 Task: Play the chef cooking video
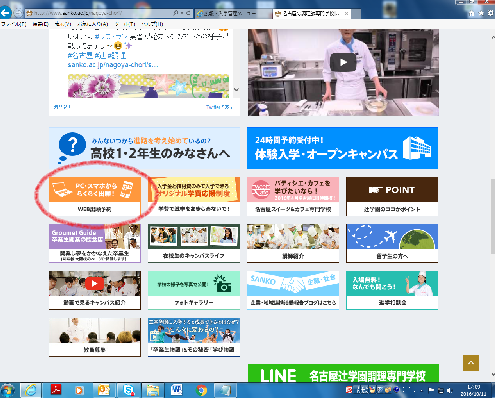[x=343, y=62]
